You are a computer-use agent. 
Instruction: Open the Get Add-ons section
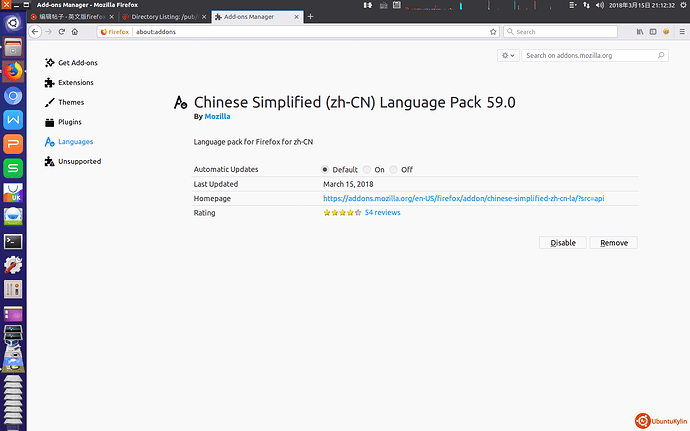(76, 63)
